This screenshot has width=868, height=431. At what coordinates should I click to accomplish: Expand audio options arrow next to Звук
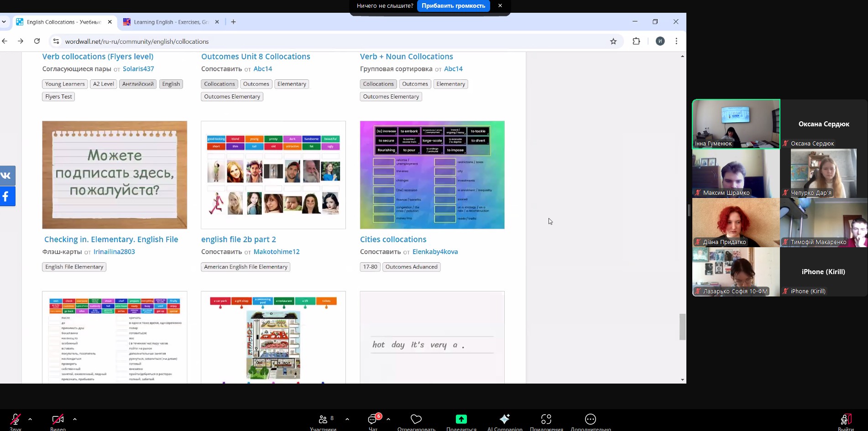[30, 419]
